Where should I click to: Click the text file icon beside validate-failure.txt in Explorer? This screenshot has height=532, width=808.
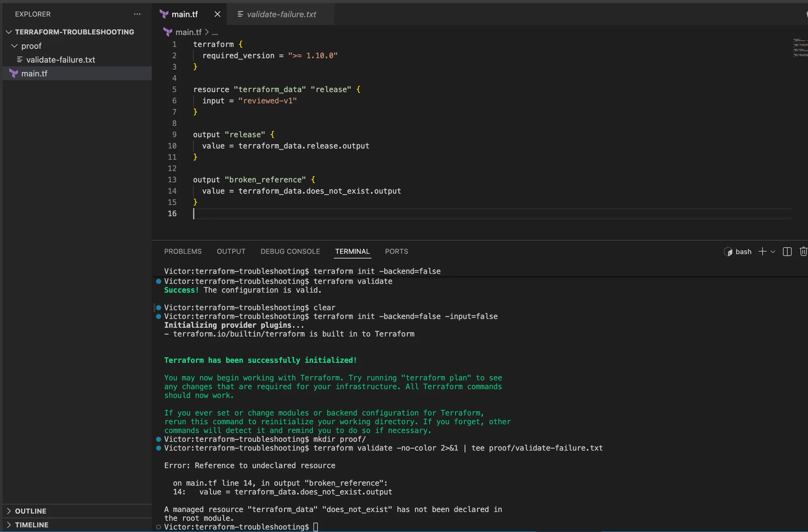19,60
